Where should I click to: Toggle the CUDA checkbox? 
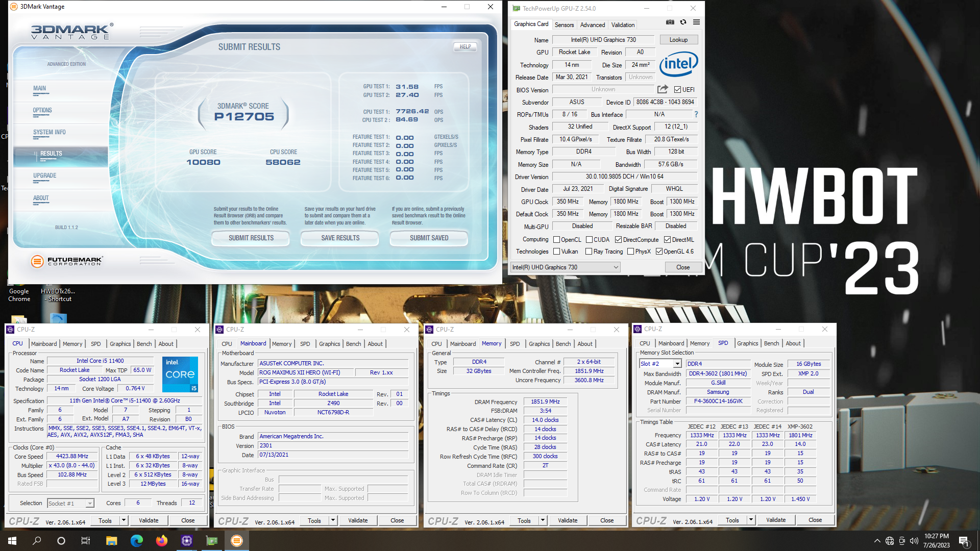(x=589, y=240)
